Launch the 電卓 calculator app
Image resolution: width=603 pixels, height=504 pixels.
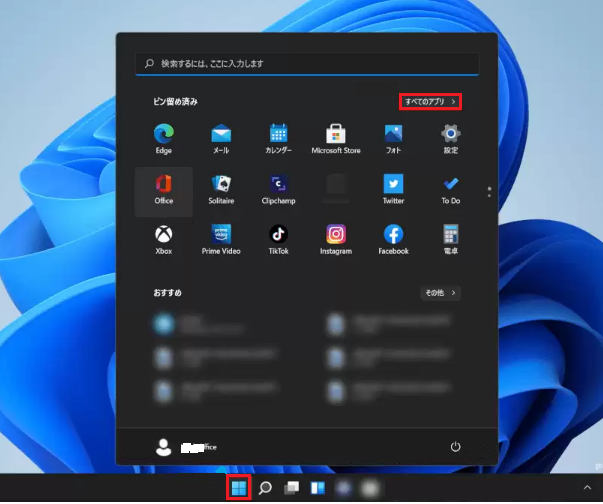pos(451,240)
